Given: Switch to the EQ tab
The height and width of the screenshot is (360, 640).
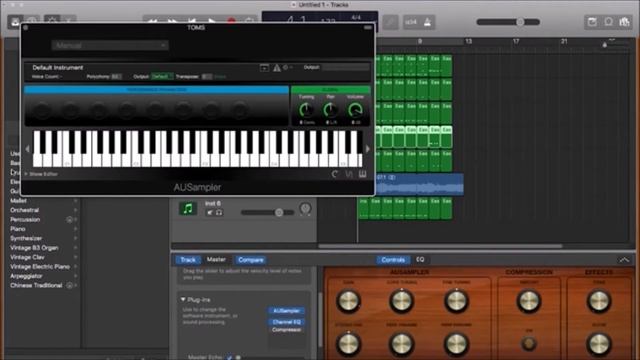Looking at the screenshot, I should pyautogui.click(x=420, y=260).
